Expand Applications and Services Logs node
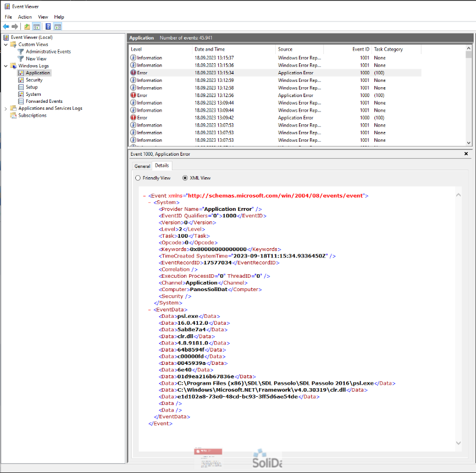Screen dimensions: 476x473 point(6,109)
